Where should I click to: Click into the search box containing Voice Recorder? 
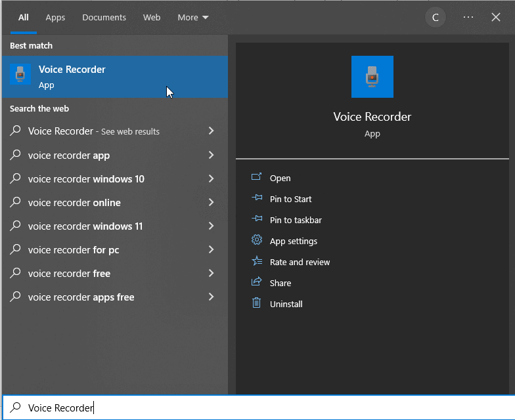(259, 408)
